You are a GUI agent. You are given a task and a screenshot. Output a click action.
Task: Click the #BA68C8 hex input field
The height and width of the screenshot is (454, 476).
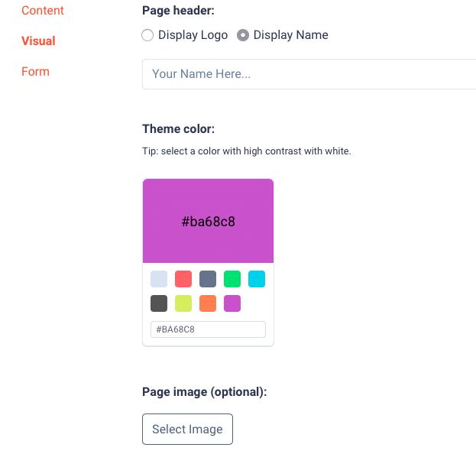click(x=209, y=329)
